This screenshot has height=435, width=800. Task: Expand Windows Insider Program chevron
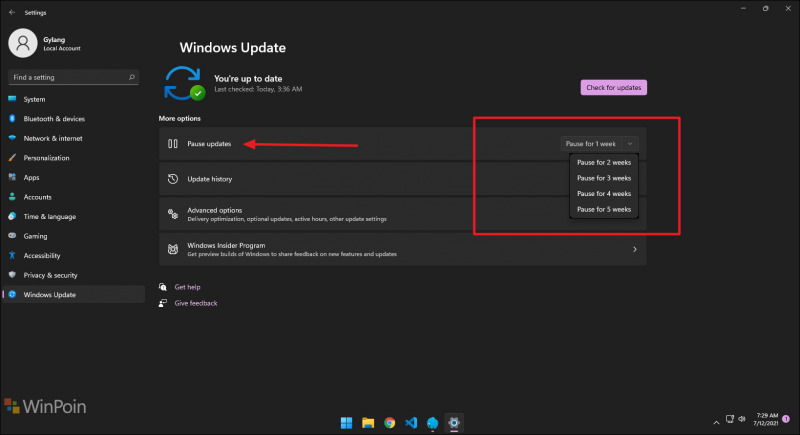click(x=635, y=249)
